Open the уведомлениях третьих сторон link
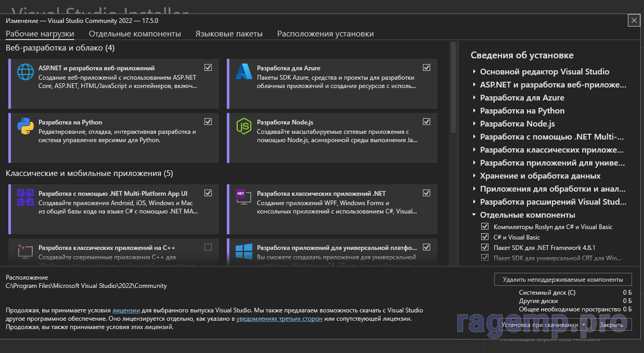Viewport: 644px width, 353px height. [x=279, y=318]
